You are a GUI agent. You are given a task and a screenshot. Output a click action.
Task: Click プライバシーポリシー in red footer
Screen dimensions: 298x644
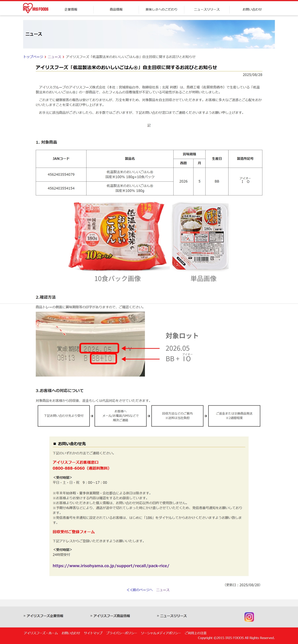coord(121,633)
